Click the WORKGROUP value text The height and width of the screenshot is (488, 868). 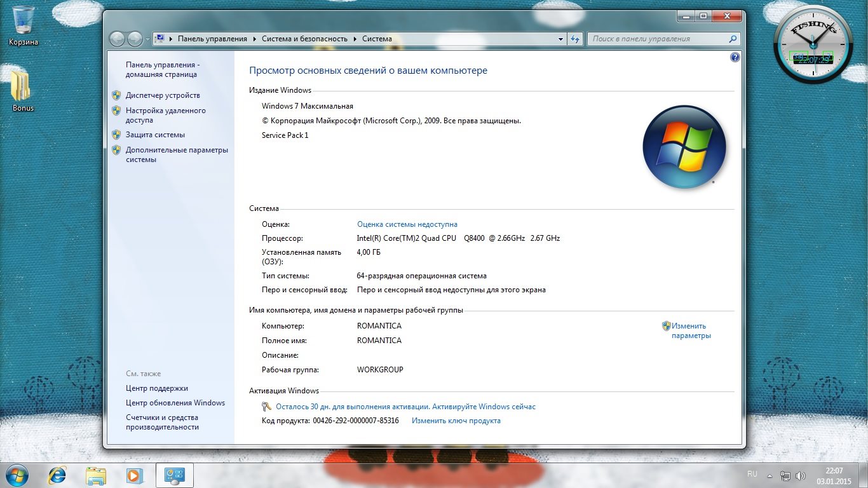click(x=380, y=370)
